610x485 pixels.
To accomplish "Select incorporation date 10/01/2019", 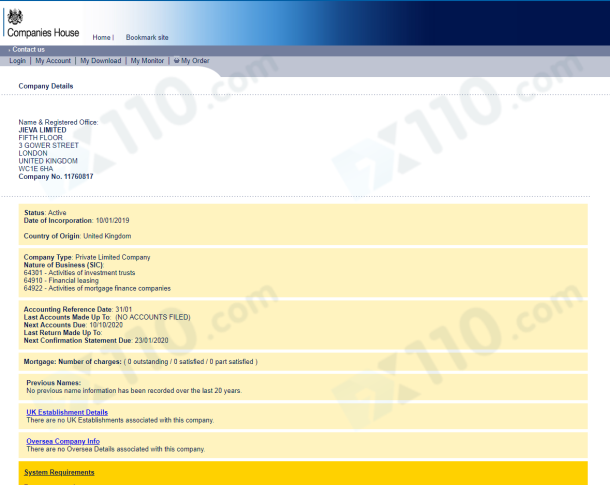I will (x=112, y=221).
